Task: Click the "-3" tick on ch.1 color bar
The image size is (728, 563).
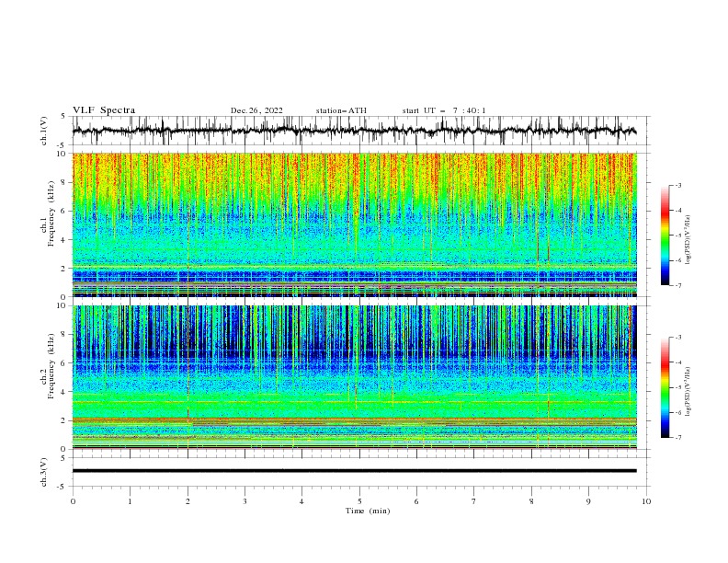Action: (x=677, y=185)
